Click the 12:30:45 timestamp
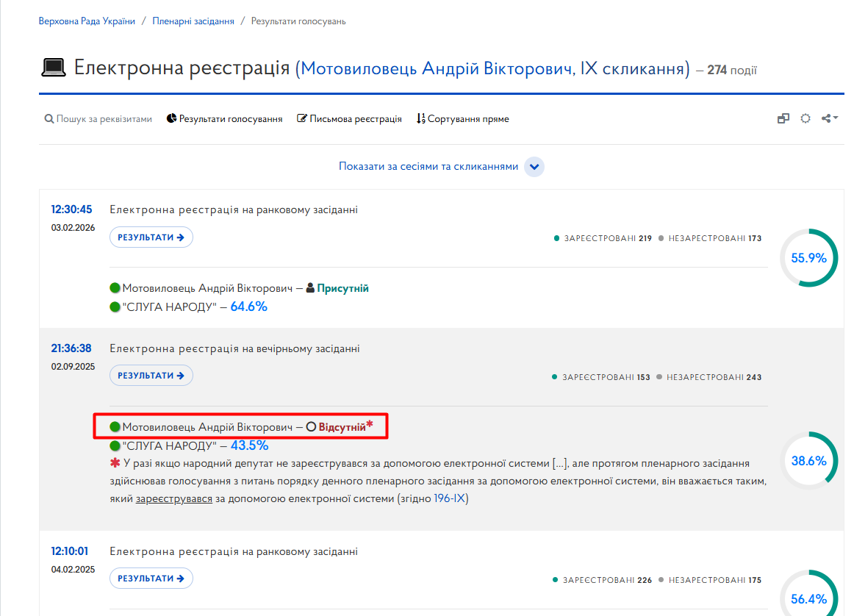854x616 pixels. coord(71,209)
